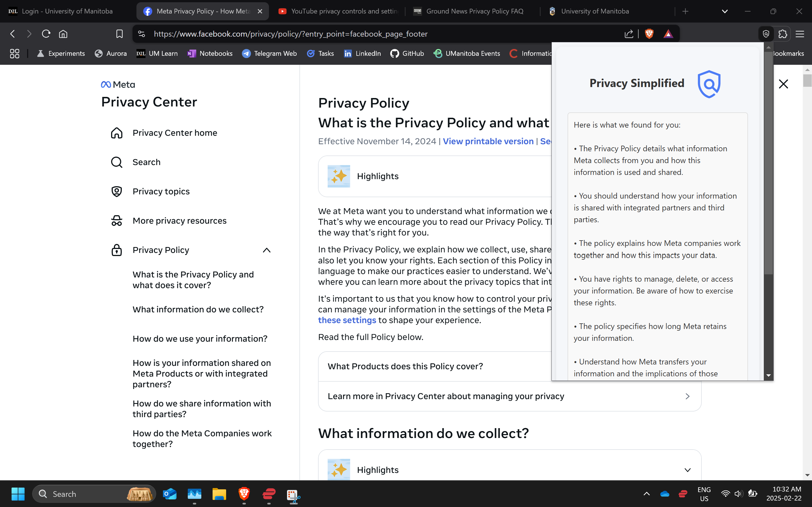Close the Privacy Simplified panel
The width and height of the screenshot is (812, 507).
pyautogui.click(x=783, y=84)
